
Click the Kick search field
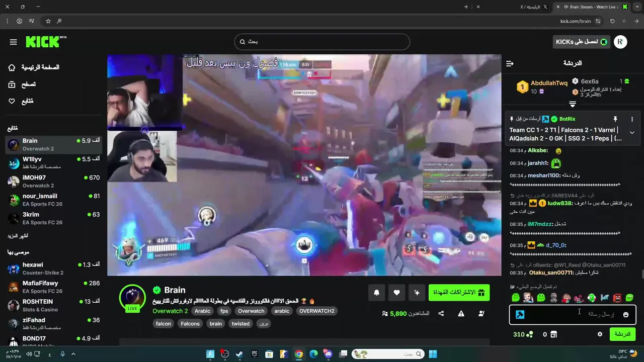tap(322, 42)
